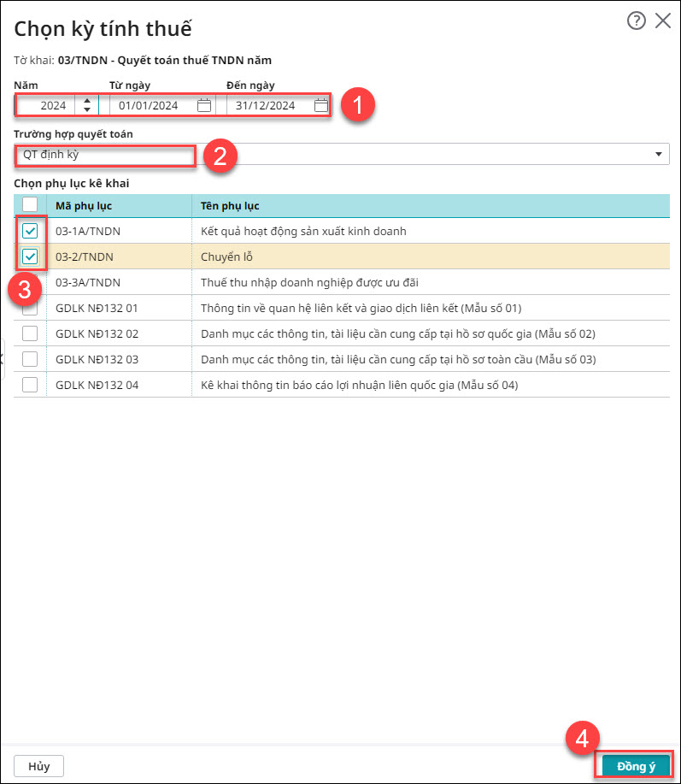Open the help question mark icon
Image resolution: width=681 pixels, height=784 pixels.
[x=636, y=21]
